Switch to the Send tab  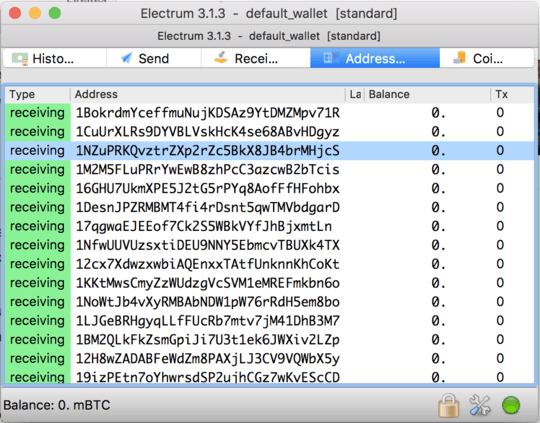[154, 58]
